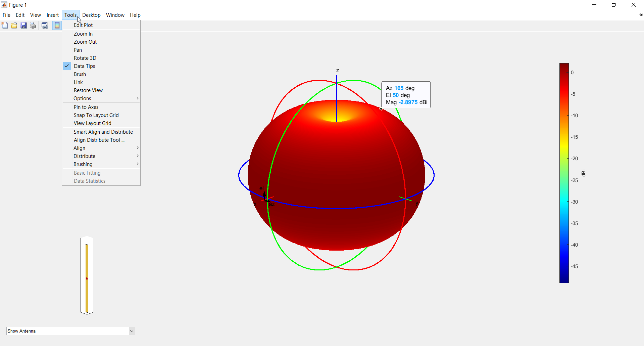The image size is (644, 346).
Task: Click the Az 165 deg data tip box
Action: 406,95
